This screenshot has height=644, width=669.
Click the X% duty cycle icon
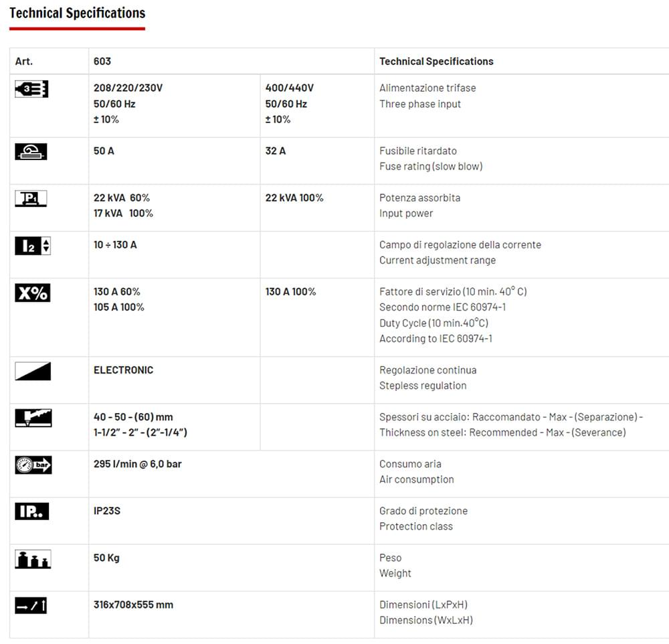tap(32, 293)
